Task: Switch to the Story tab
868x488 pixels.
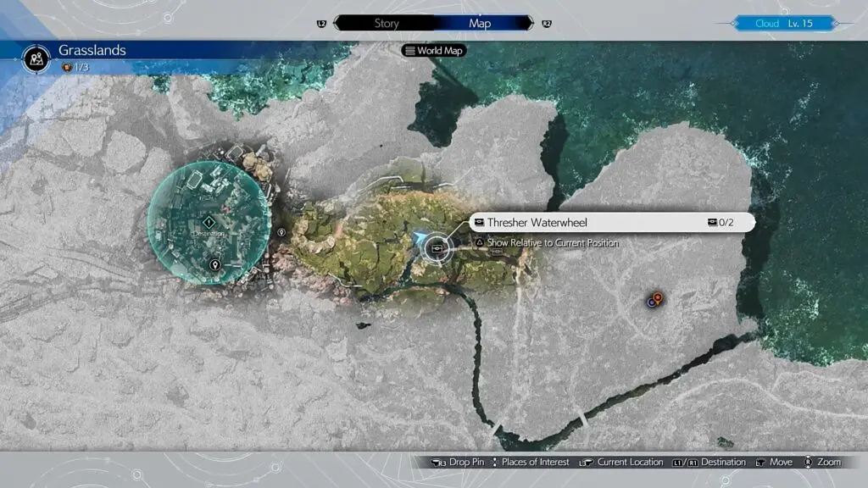Action: click(387, 24)
